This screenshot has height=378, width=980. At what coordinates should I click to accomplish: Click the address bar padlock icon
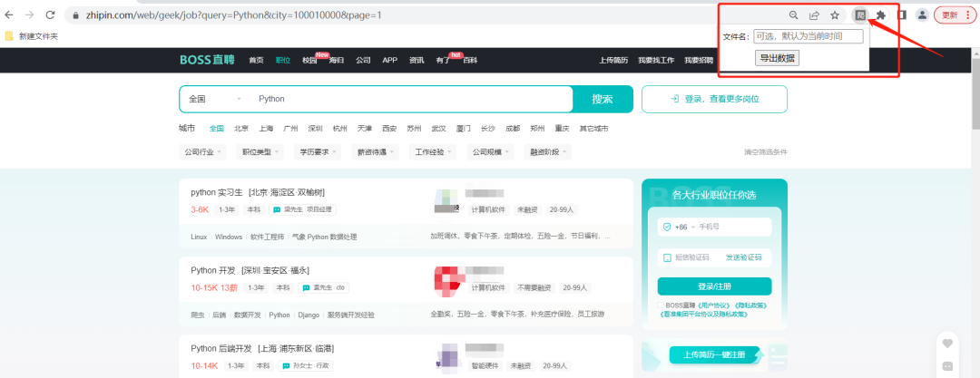75,15
